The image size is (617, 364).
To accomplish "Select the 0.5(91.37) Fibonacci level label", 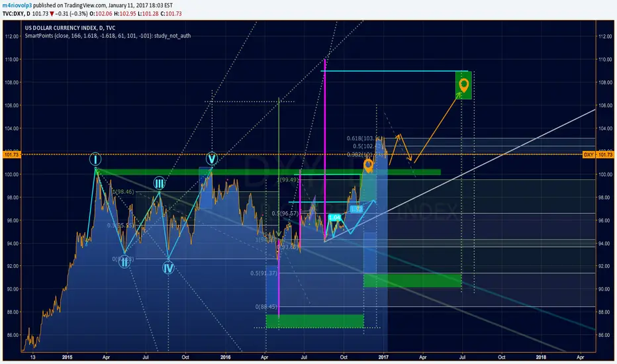I will [263, 273].
